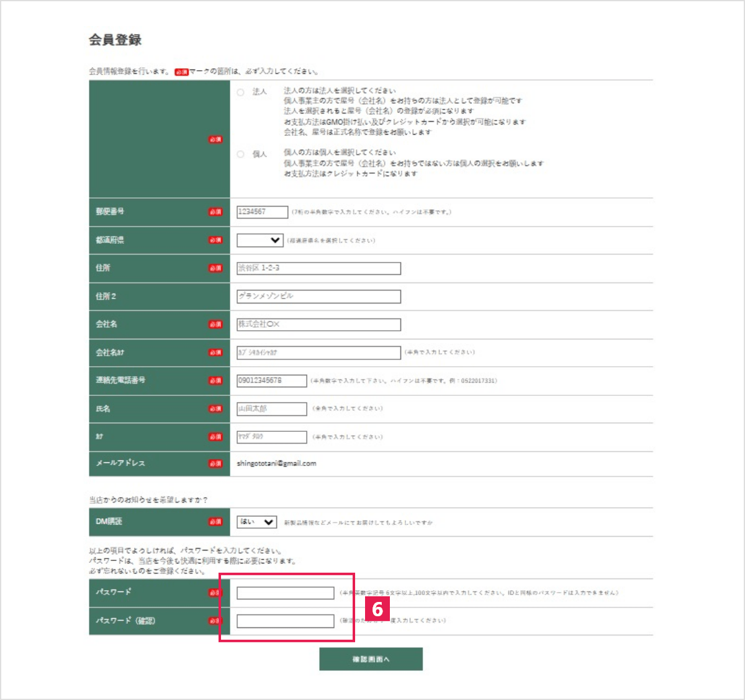Screen dimensions: 745x700
Task: Click the 必須 badge next to パスワード
Action: click(215, 593)
